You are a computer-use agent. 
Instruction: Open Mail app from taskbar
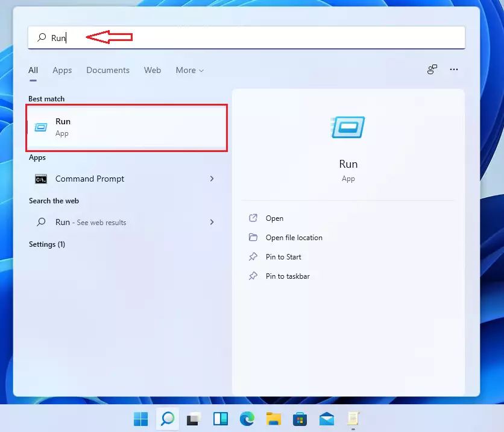tap(327, 419)
